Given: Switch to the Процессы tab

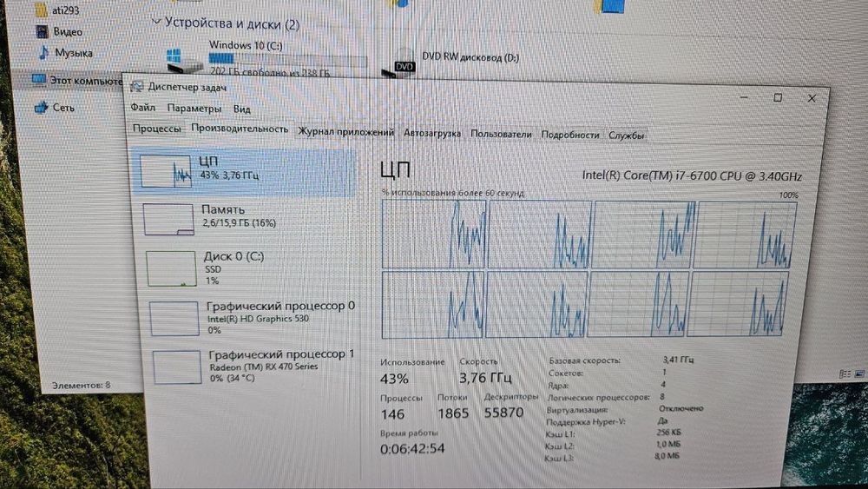Looking at the screenshot, I should (x=156, y=128).
